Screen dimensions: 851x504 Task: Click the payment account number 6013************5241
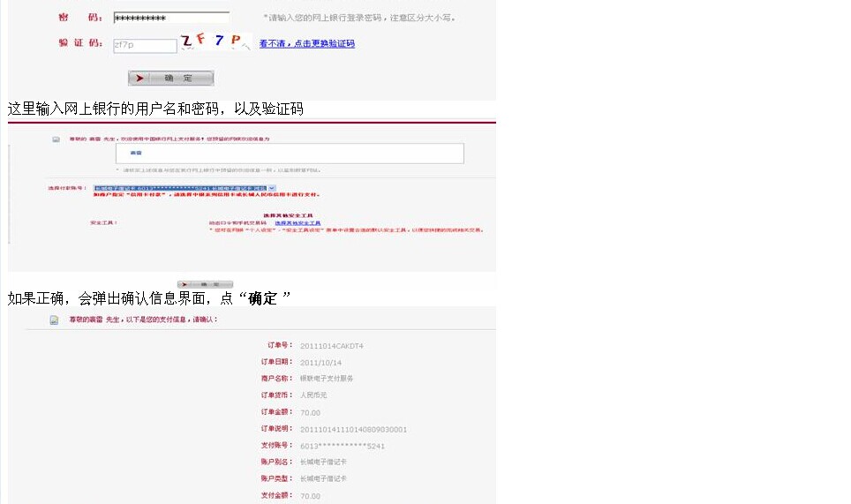(x=343, y=446)
